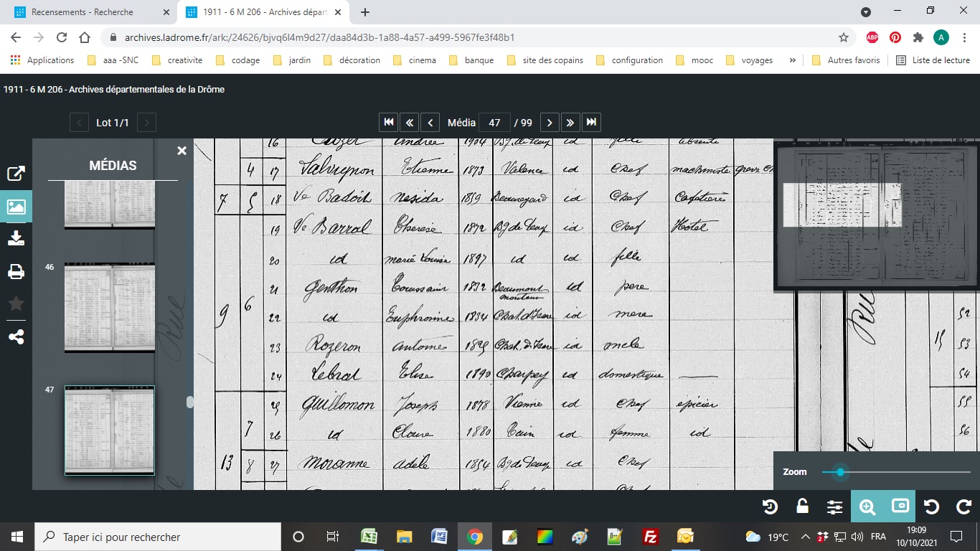This screenshot has width=980, height=551.
Task: Open image adjustment sliders settings icon
Action: 834,507
